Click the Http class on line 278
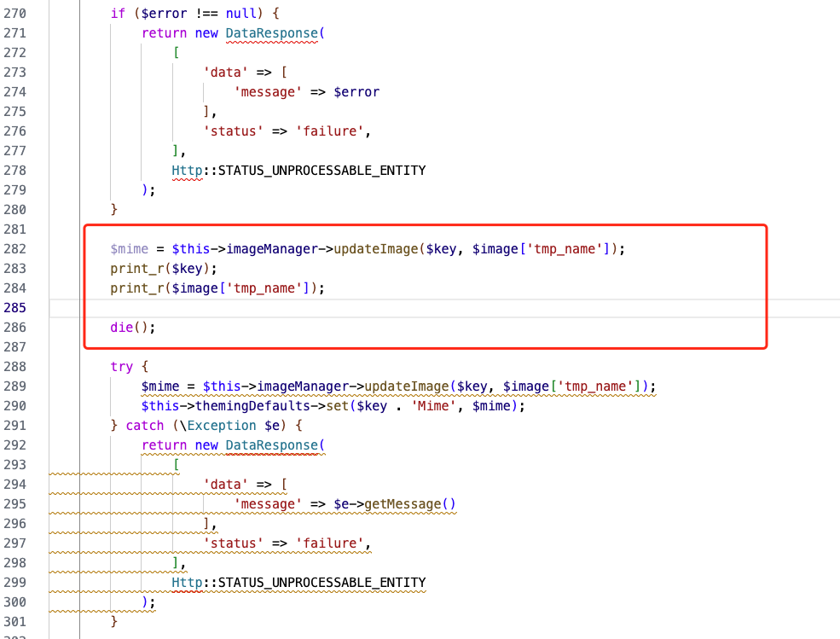 187,171
